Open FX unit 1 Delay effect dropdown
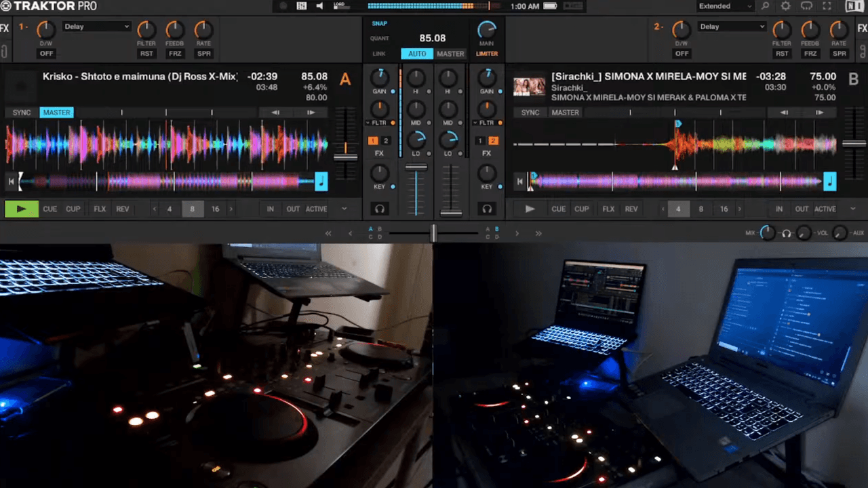The width and height of the screenshot is (868, 488). [96, 26]
